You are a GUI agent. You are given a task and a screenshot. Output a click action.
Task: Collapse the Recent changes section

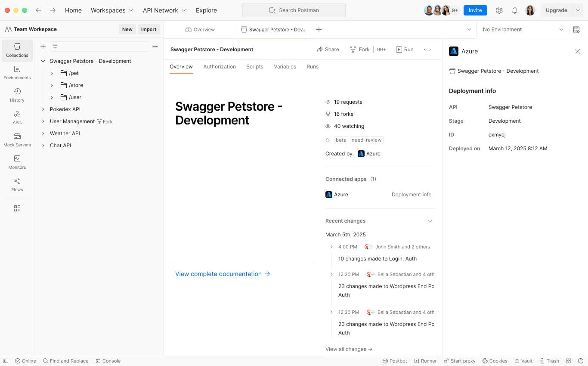pos(430,220)
